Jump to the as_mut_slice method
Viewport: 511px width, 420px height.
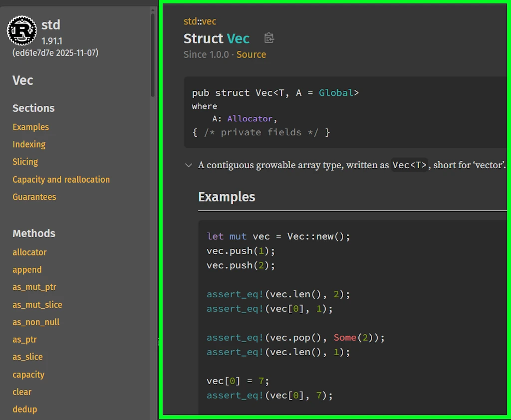tap(37, 305)
